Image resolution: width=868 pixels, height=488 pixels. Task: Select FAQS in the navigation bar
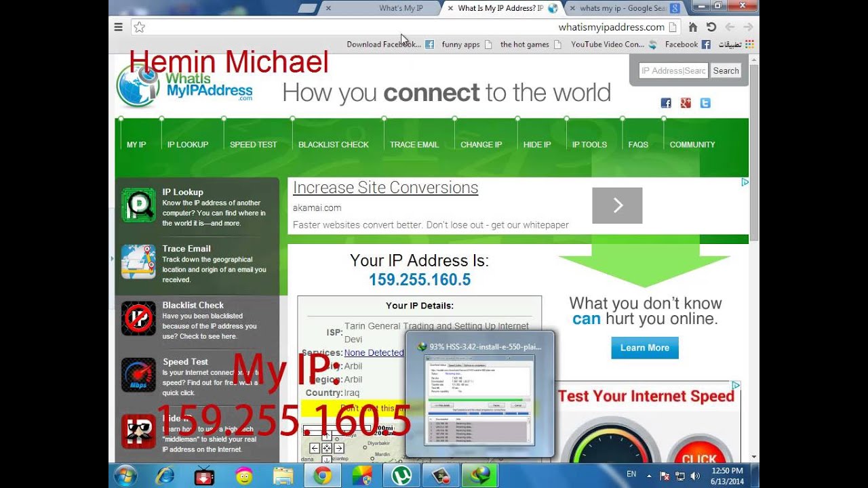point(638,144)
